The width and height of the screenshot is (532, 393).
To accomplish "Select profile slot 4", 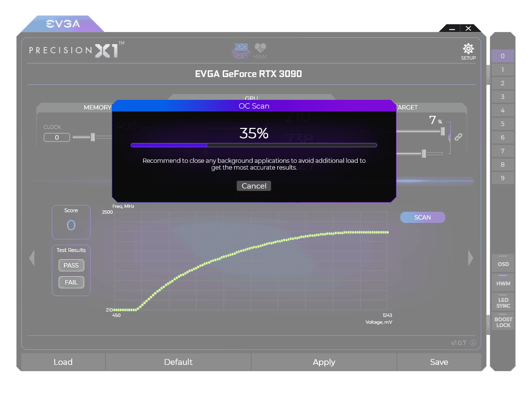I will click(x=502, y=110).
